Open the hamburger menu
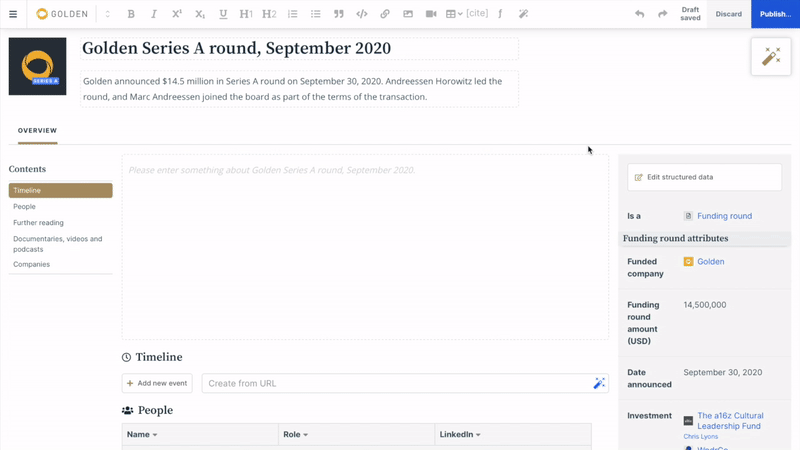This screenshot has height=450, width=800. pyautogui.click(x=13, y=14)
